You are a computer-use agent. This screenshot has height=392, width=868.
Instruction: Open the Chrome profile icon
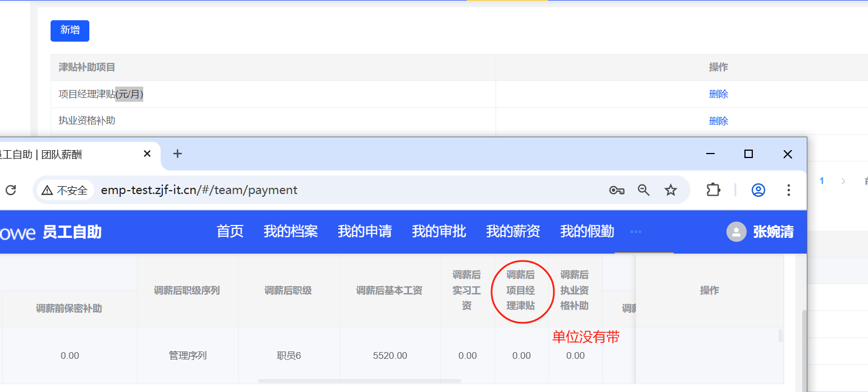(x=758, y=190)
